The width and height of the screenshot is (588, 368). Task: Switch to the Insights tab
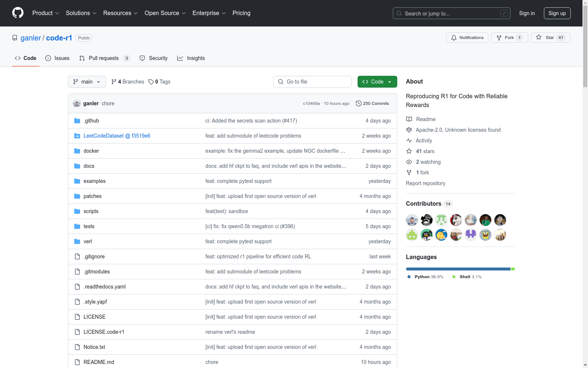pos(191,58)
